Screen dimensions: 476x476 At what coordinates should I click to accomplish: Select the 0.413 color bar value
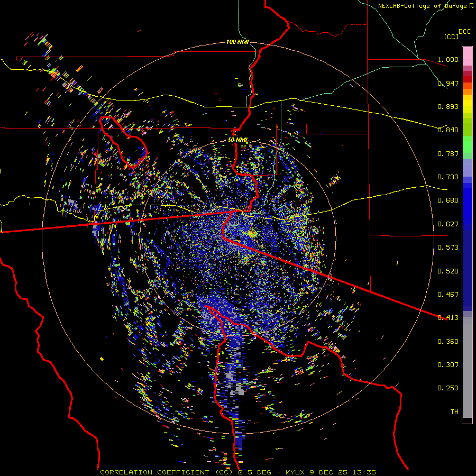pos(448,318)
